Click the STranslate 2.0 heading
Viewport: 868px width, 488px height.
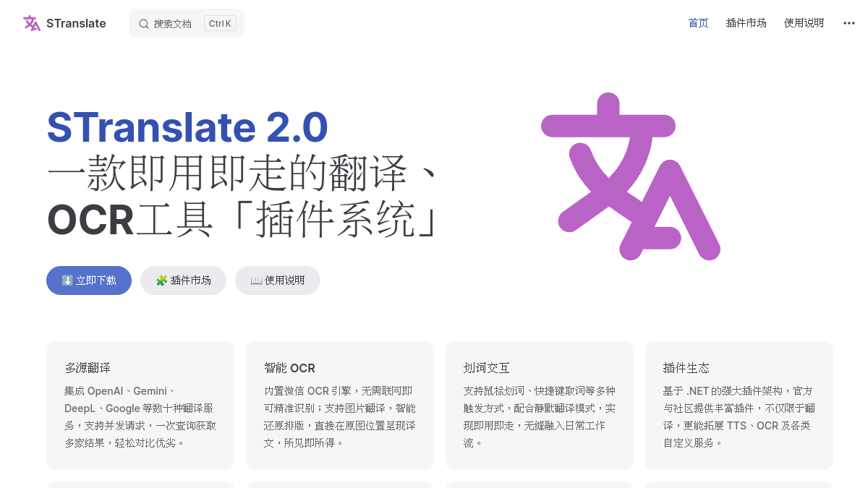coord(187,127)
